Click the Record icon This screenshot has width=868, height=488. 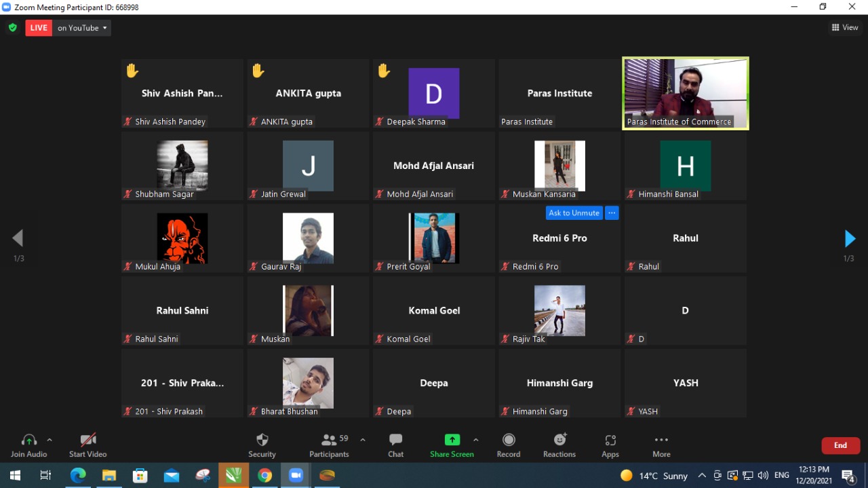point(509,440)
